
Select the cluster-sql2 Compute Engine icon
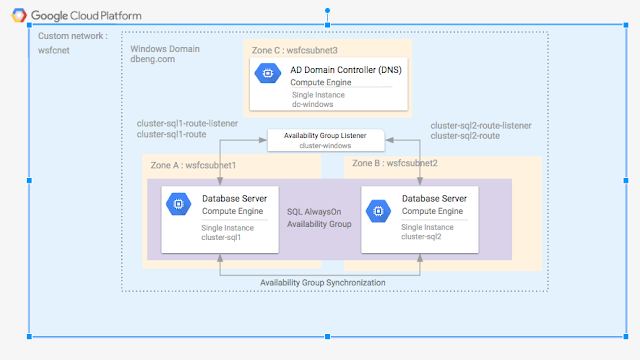pos(378,211)
